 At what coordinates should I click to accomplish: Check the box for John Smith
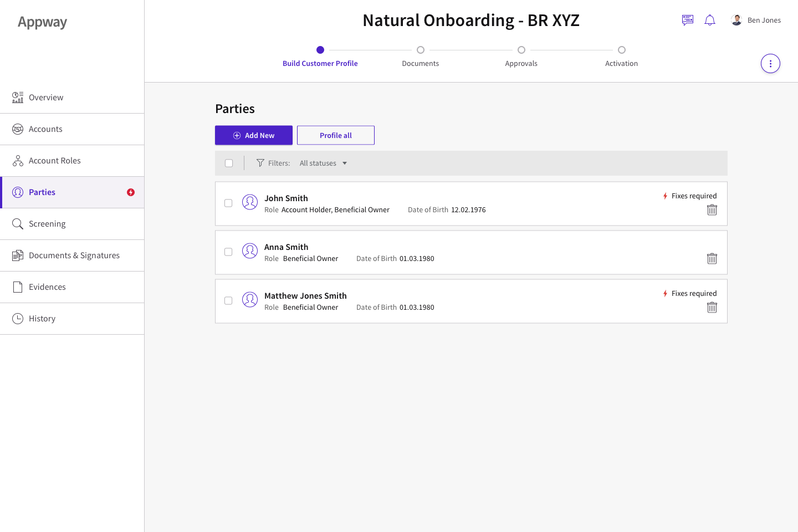click(x=228, y=203)
